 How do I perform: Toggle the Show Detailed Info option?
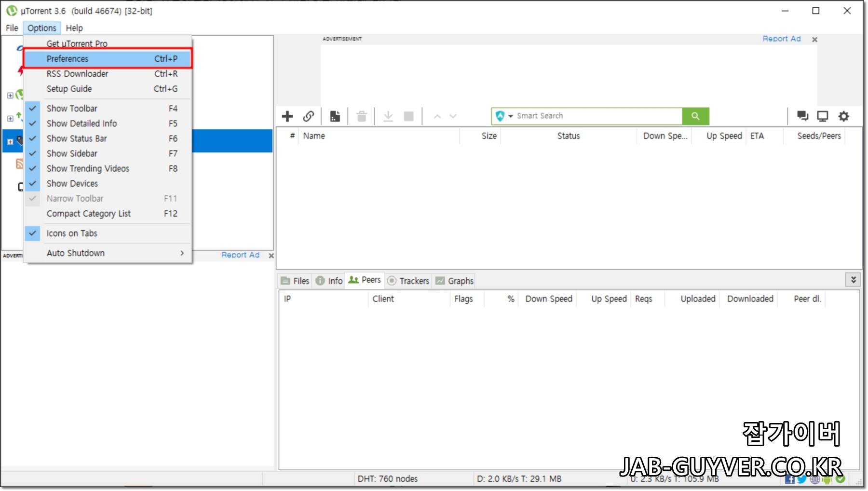click(108, 123)
